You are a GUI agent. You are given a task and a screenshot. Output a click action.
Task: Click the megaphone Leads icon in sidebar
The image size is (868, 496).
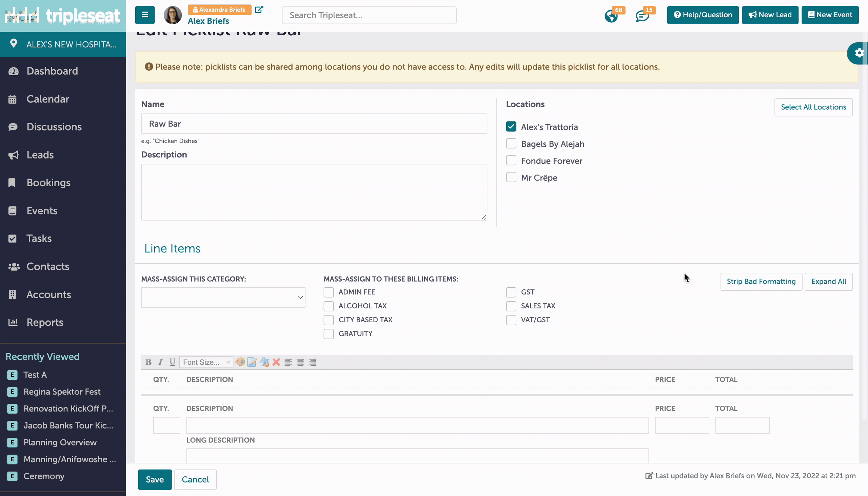13,155
